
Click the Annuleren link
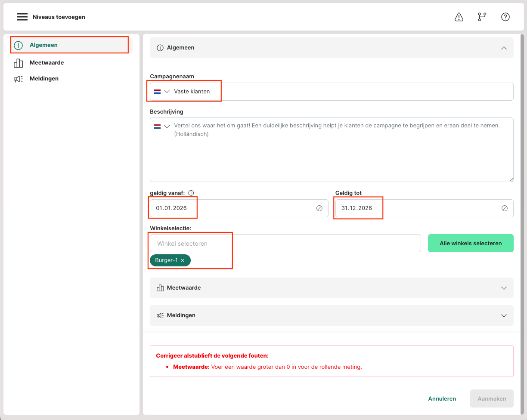click(442, 398)
